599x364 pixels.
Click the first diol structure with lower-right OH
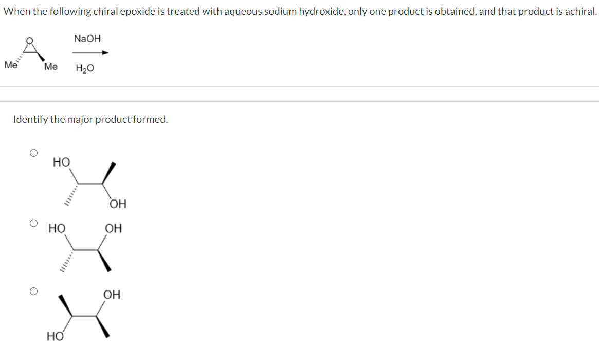tap(90, 183)
